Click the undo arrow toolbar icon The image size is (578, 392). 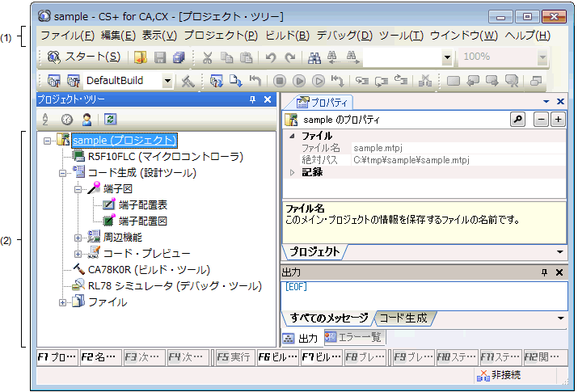271,57
